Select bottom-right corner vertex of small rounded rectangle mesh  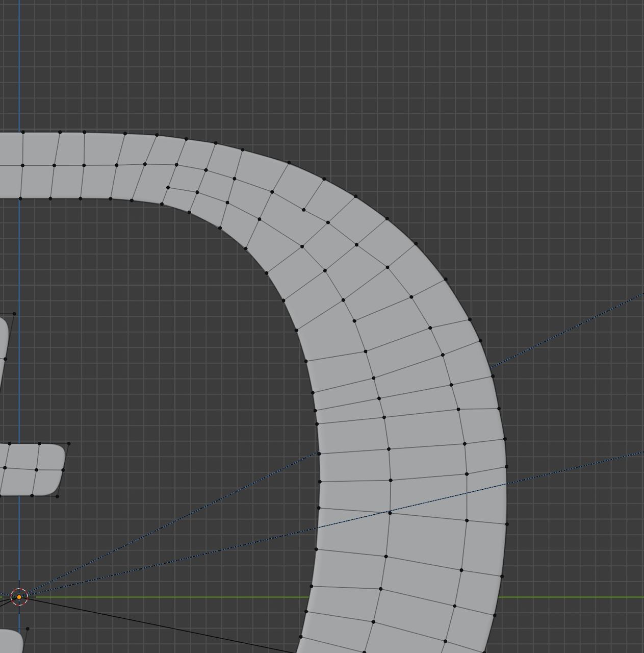[x=58, y=496]
